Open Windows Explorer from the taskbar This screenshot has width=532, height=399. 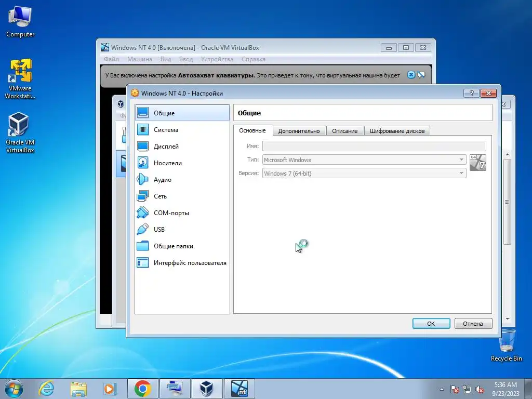(78, 389)
